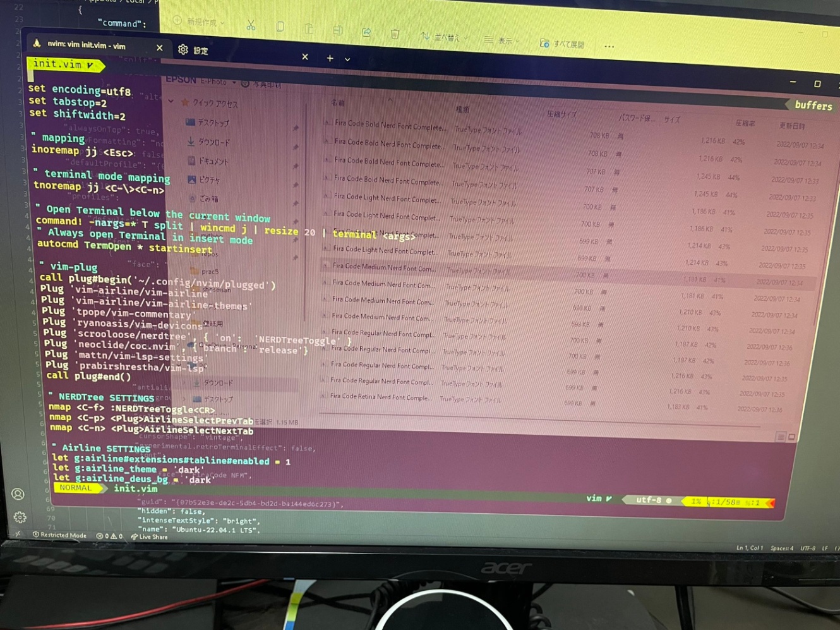
Task: Select the Fira Code Retina Nerd Font file
Action: click(x=381, y=397)
